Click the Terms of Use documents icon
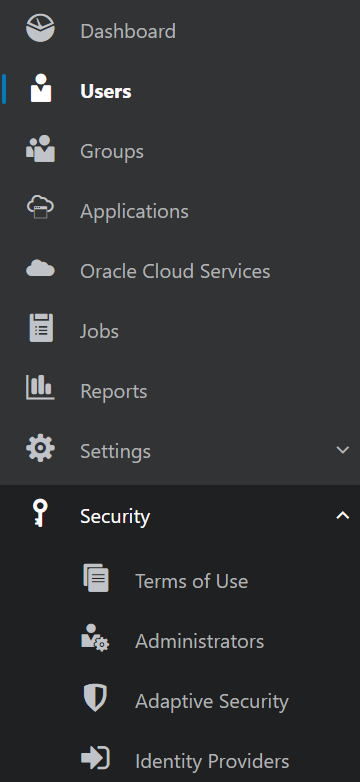The image size is (360, 782). click(x=96, y=578)
